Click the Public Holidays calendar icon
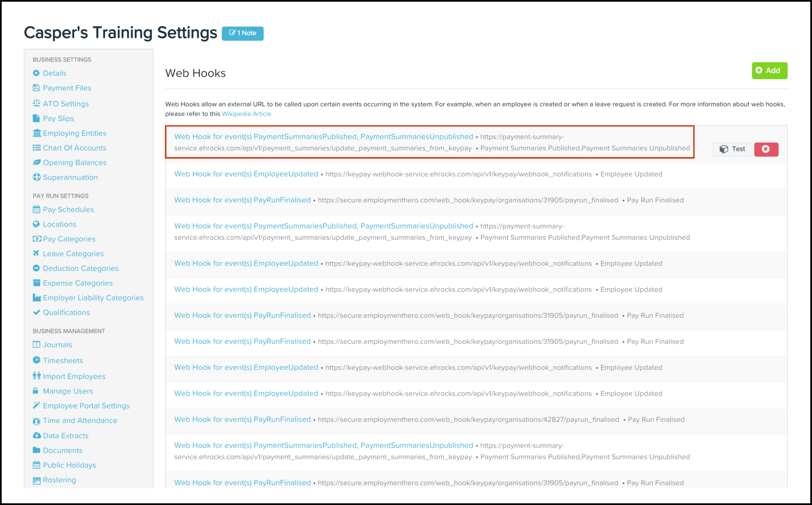812x505 pixels. (36, 465)
